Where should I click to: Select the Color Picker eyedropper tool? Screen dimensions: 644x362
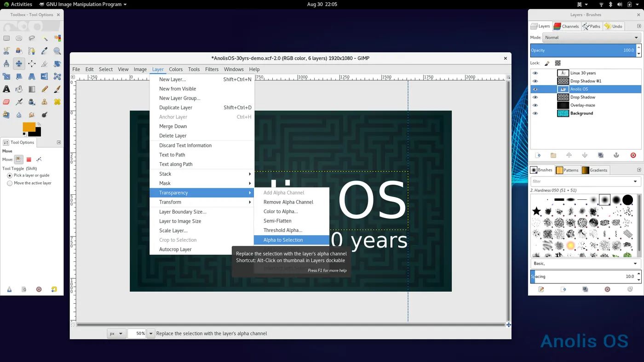[45, 51]
